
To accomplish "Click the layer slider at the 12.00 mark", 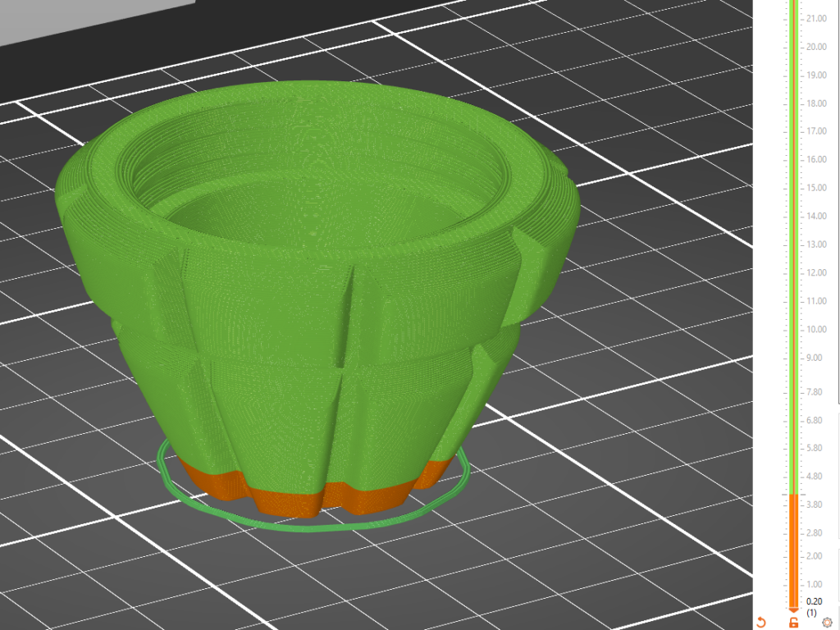I will [x=793, y=272].
